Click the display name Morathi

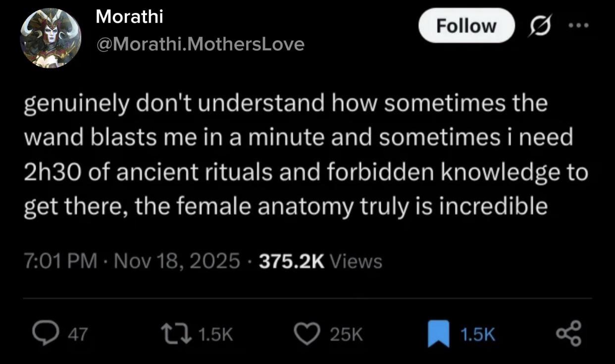coord(129,17)
